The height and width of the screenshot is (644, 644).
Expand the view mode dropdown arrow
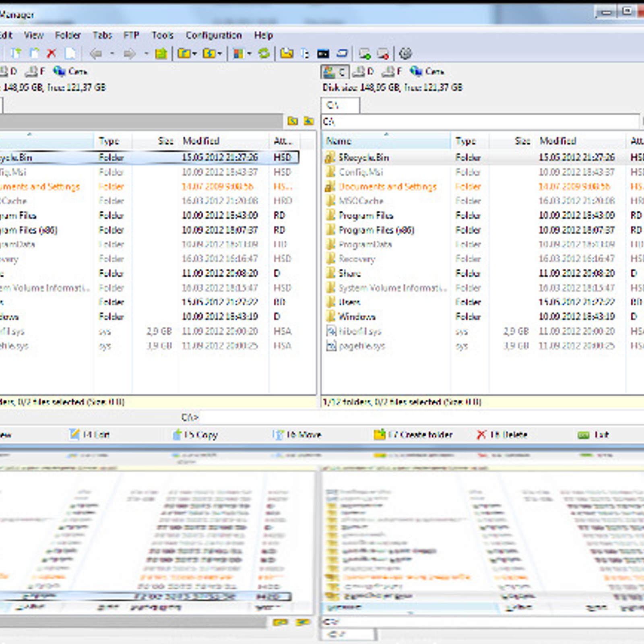(x=249, y=53)
